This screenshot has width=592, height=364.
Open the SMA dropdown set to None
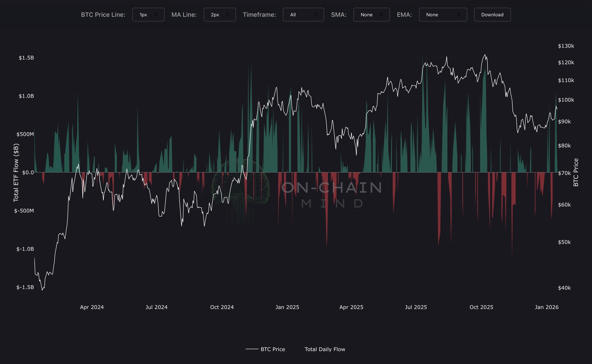point(371,15)
